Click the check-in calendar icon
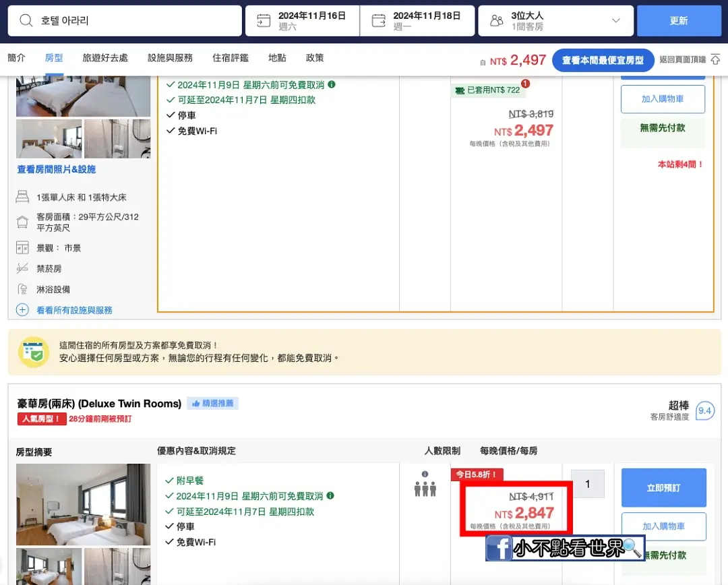The height and width of the screenshot is (585, 728). (x=264, y=20)
